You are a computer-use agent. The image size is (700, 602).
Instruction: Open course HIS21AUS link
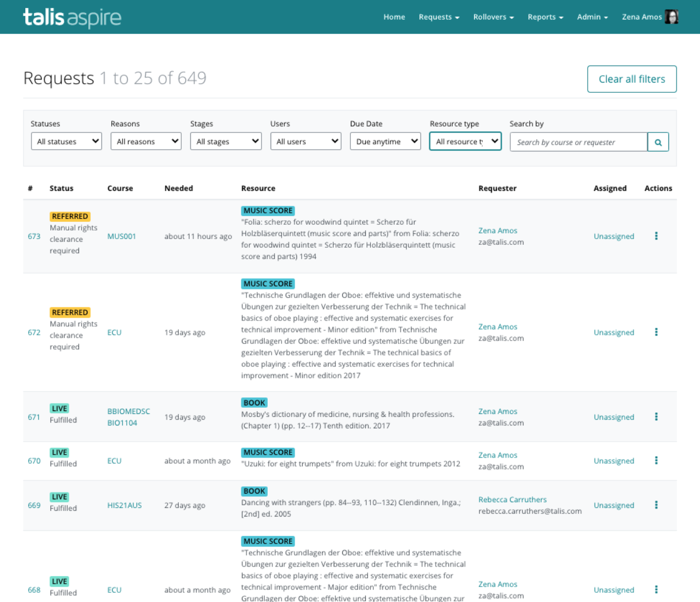124,505
